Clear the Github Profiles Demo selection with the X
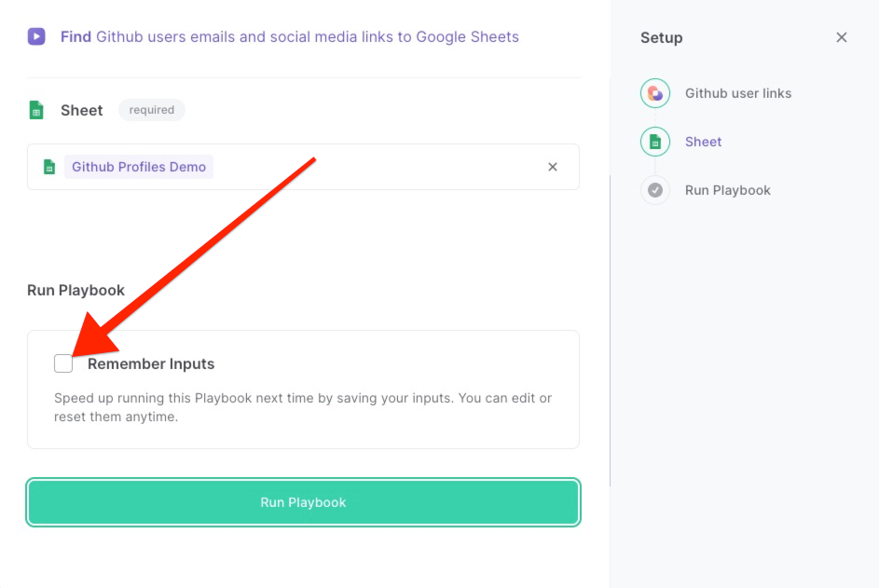The height and width of the screenshot is (588, 879). coord(552,166)
